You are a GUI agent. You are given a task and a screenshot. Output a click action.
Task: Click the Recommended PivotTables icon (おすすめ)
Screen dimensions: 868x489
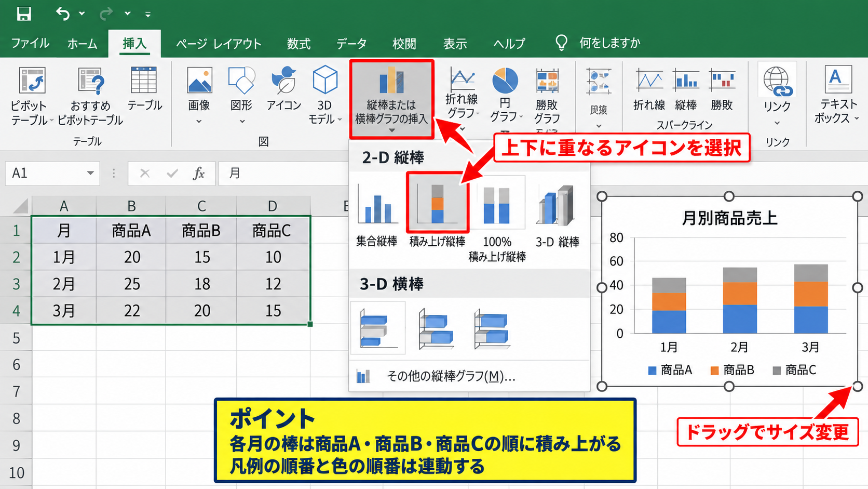click(91, 81)
